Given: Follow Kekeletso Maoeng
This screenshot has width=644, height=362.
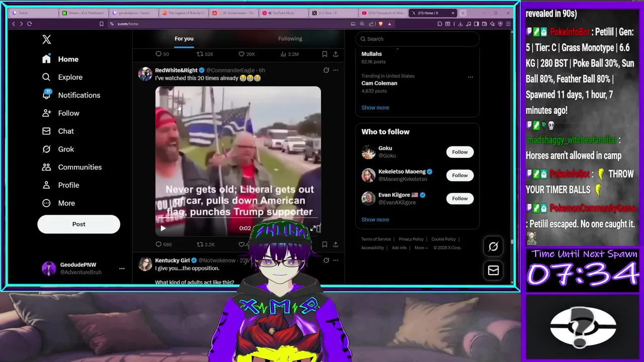Looking at the screenshot, I should click(459, 175).
